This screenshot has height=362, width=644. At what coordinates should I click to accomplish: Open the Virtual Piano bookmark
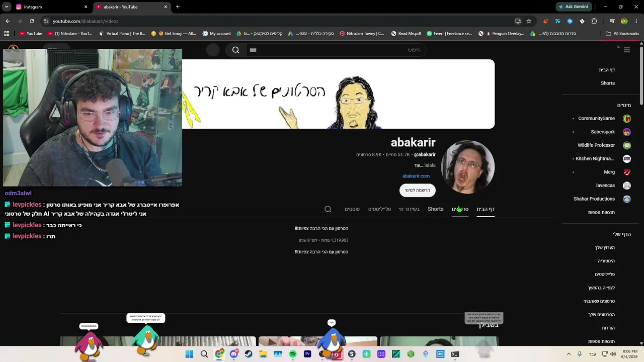pos(122,34)
